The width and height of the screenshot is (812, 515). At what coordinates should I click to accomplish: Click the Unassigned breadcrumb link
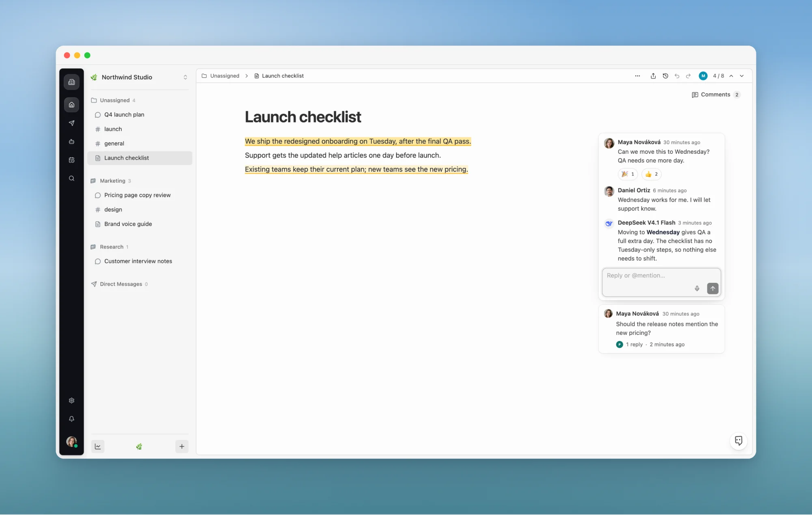pos(220,76)
